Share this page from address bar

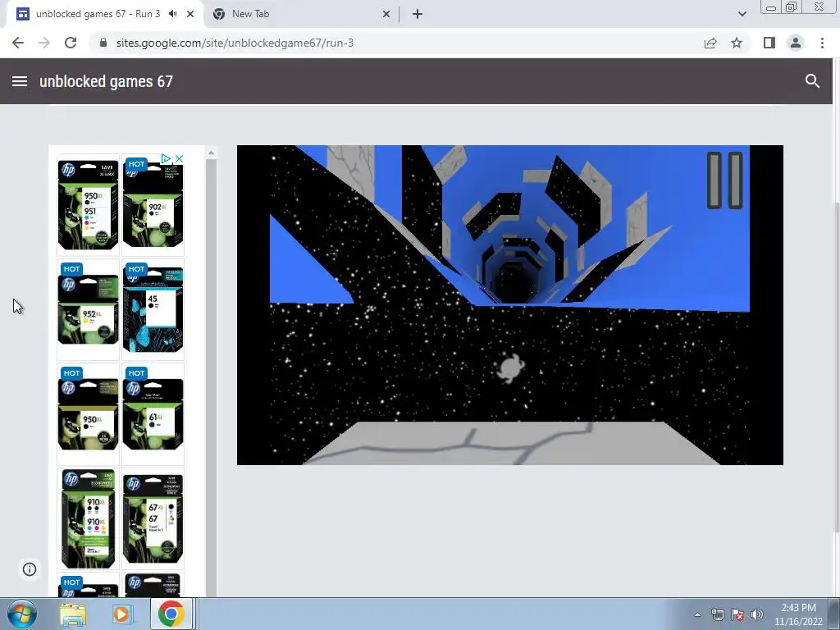710,43
